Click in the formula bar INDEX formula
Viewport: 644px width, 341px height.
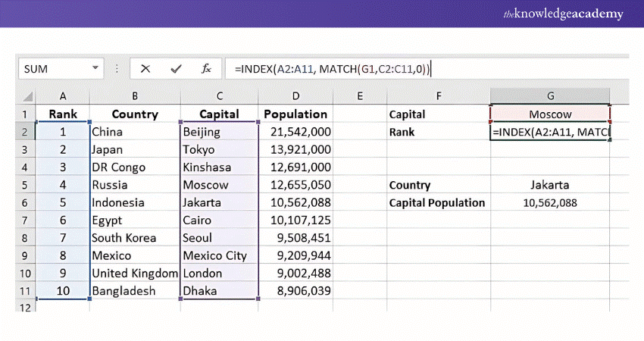coord(332,68)
